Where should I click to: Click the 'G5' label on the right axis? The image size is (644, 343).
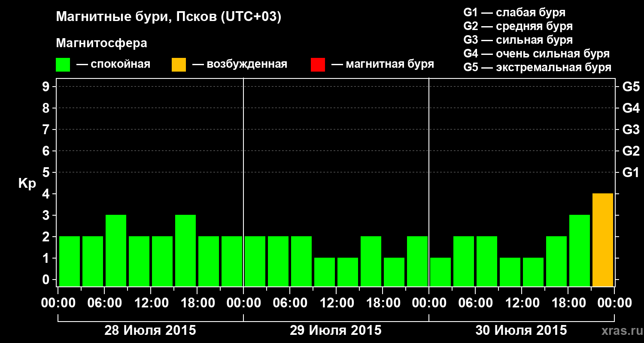point(631,87)
